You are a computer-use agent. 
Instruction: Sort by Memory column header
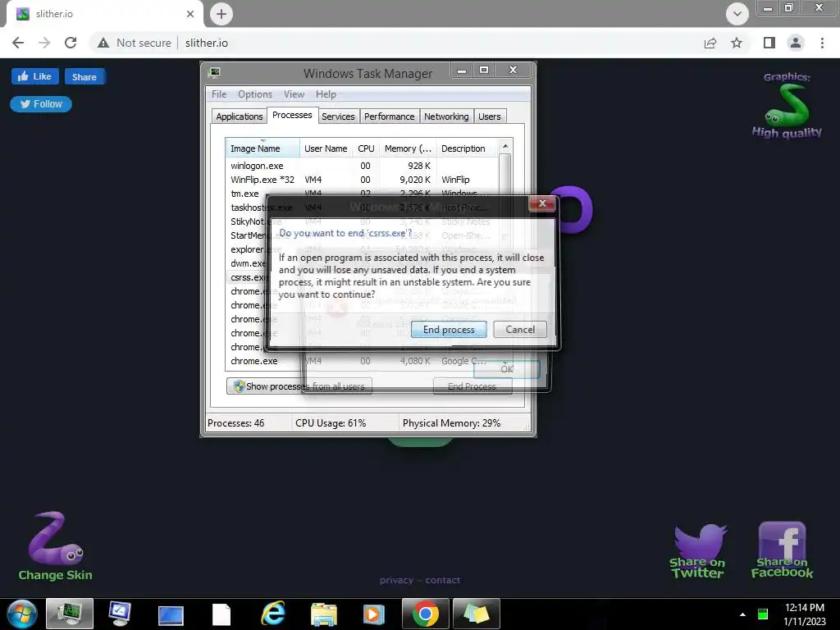[408, 148]
